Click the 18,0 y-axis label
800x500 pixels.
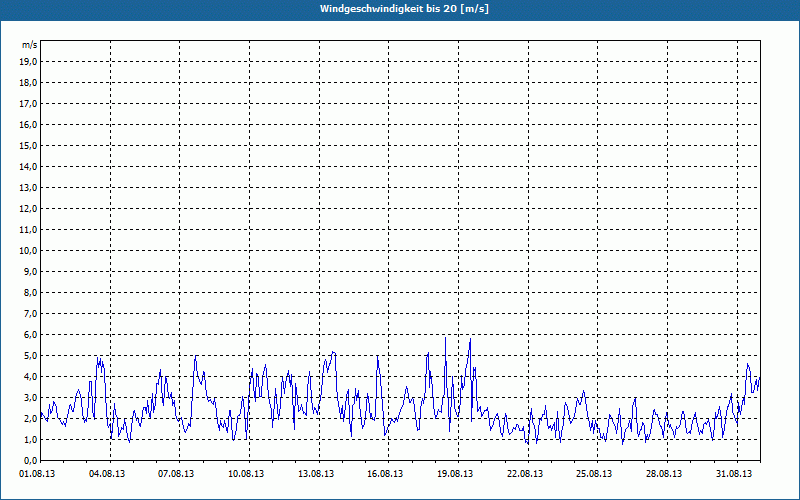click(28, 83)
